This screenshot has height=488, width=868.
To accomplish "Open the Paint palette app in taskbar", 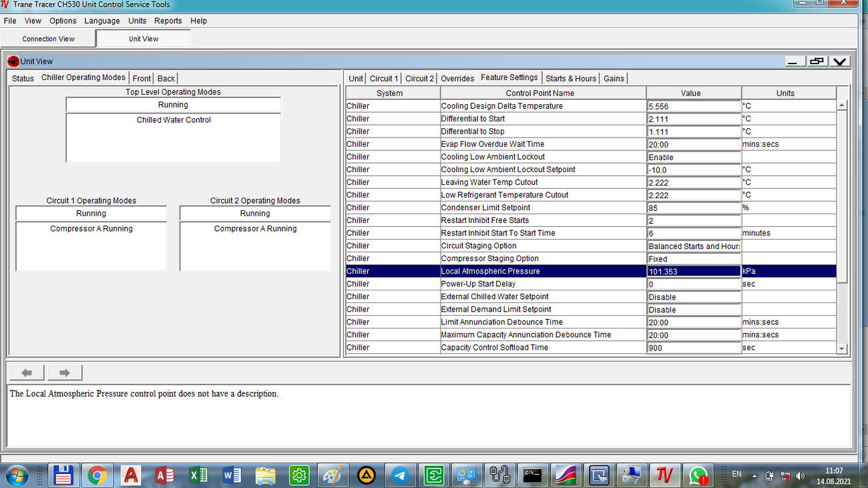I will (333, 475).
